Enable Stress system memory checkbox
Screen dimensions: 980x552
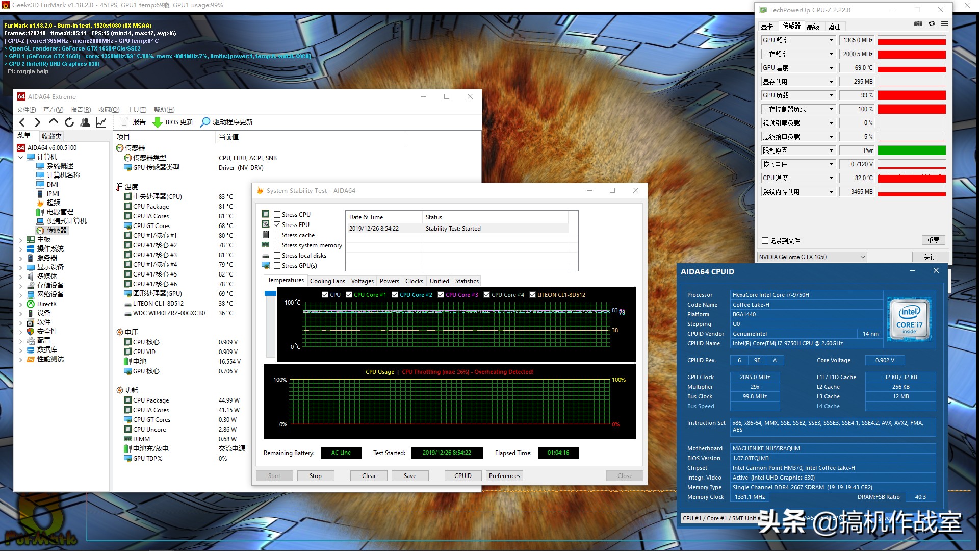pyautogui.click(x=277, y=245)
